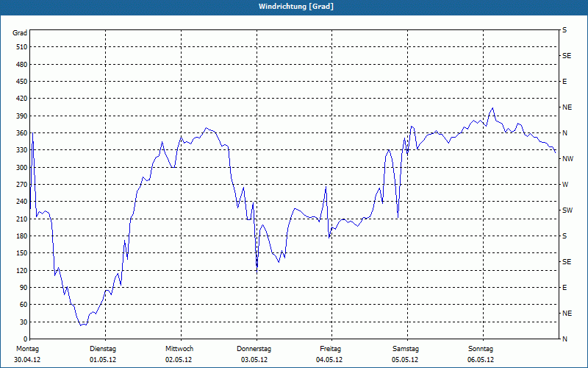Click the 240 y-axis value

click(22, 202)
